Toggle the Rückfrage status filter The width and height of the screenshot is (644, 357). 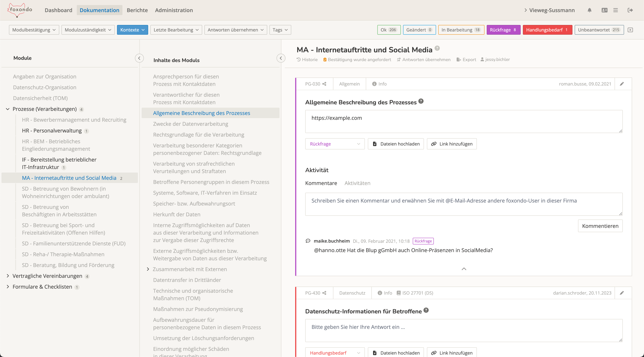tap(503, 30)
